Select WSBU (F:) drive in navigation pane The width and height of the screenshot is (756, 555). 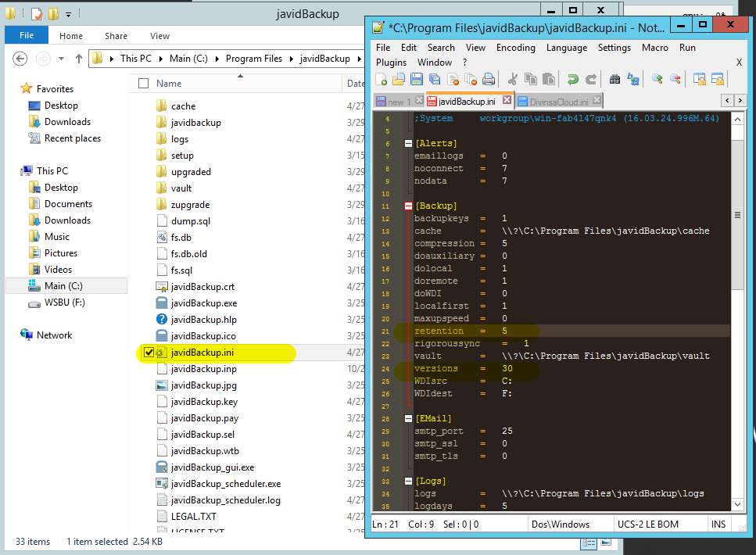(65, 303)
